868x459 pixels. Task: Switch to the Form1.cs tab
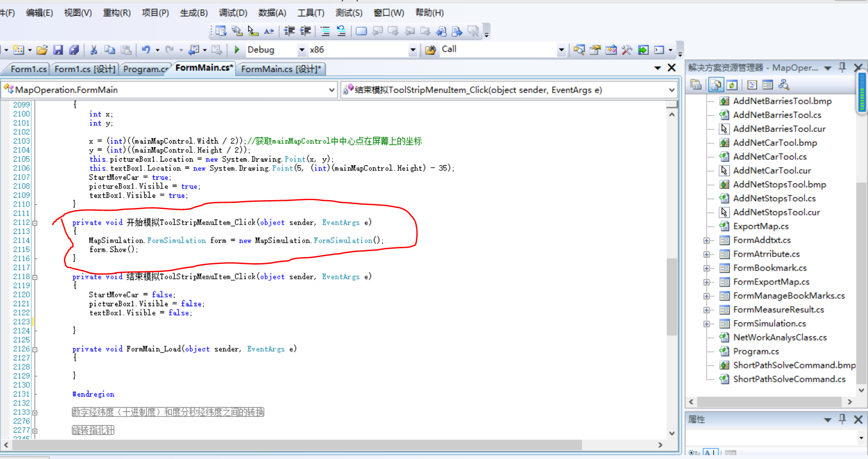pos(29,69)
